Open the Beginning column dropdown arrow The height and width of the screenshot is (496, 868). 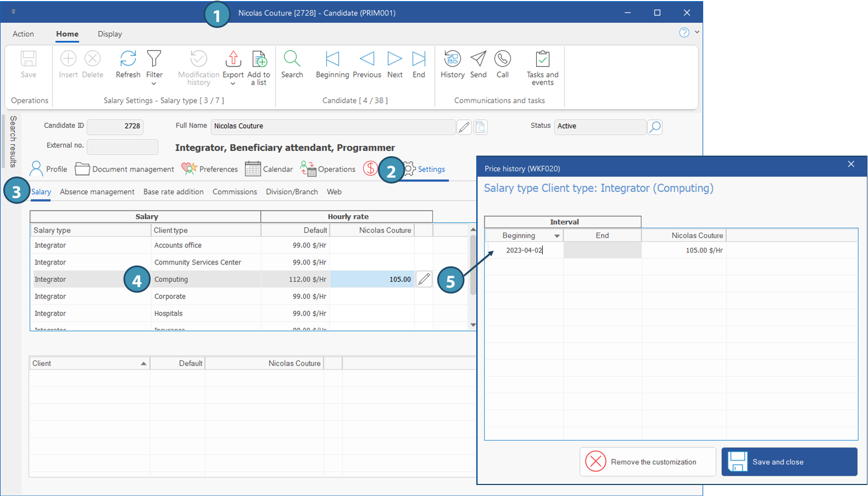click(x=557, y=236)
